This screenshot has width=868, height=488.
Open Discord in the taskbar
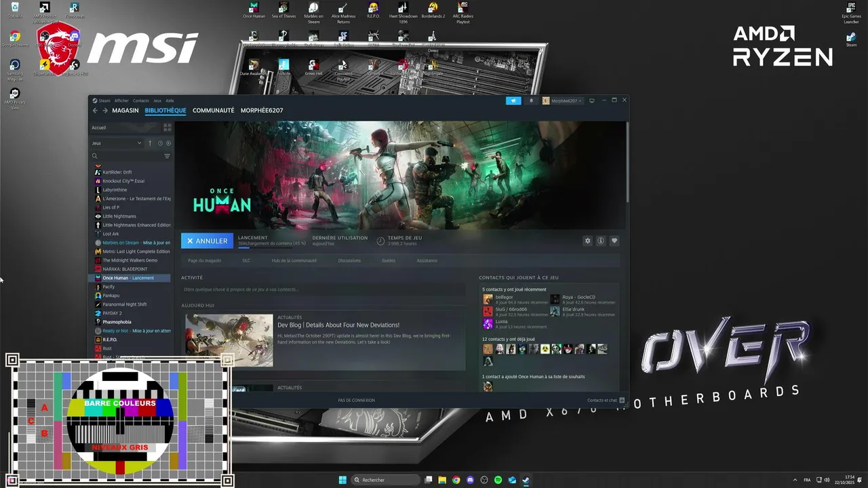pos(470,480)
